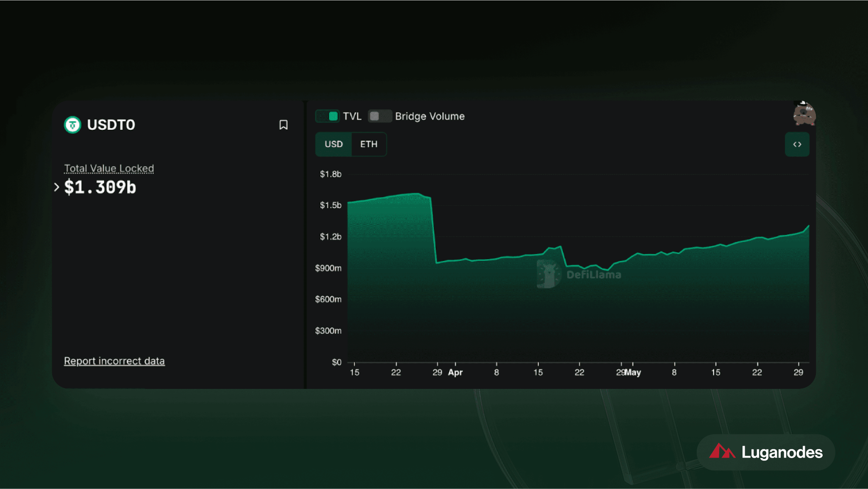Click the USDT0 title text
Screen dimensions: 868x489
point(111,125)
